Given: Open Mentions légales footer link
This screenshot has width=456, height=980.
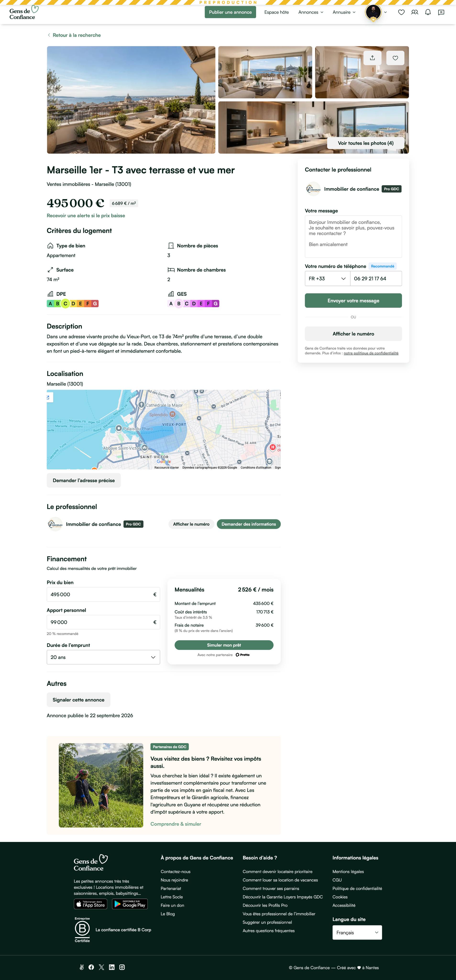Looking at the screenshot, I should point(348,872).
